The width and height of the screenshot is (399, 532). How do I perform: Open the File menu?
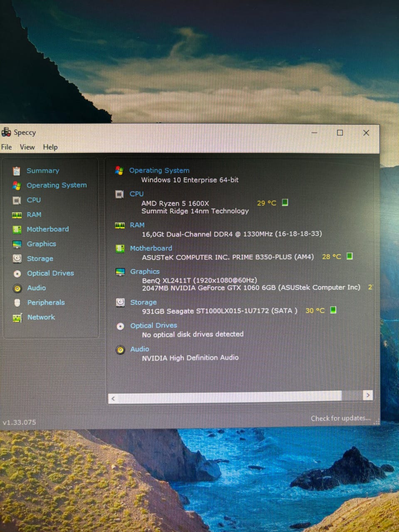[x=7, y=147]
